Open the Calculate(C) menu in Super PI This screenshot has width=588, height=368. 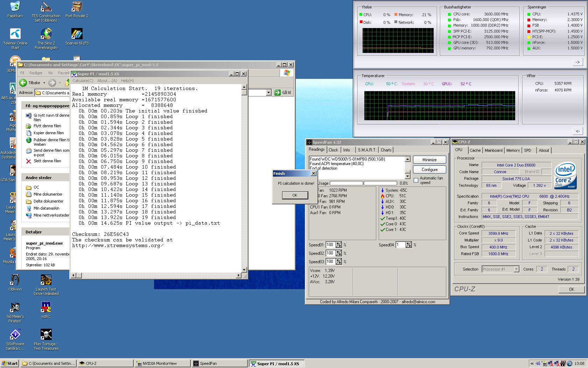(x=83, y=81)
